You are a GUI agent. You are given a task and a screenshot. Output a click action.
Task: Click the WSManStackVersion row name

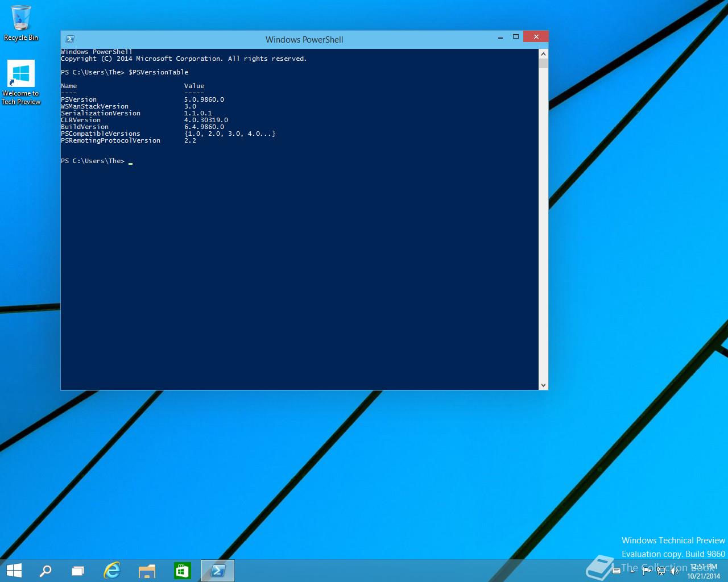pyautogui.click(x=95, y=106)
